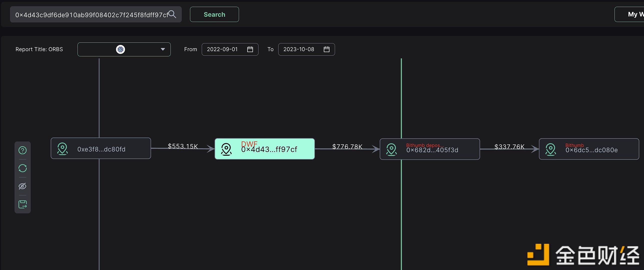Click location pin icon on 0xe3f8...dc80fd node
This screenshot has height=270, width=644.
(62, 149)
